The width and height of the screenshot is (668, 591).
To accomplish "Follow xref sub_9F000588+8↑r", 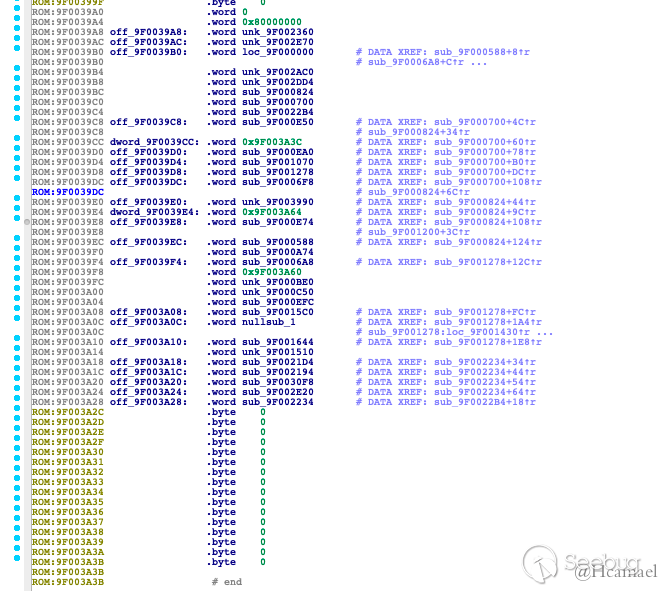I will 482,52.
